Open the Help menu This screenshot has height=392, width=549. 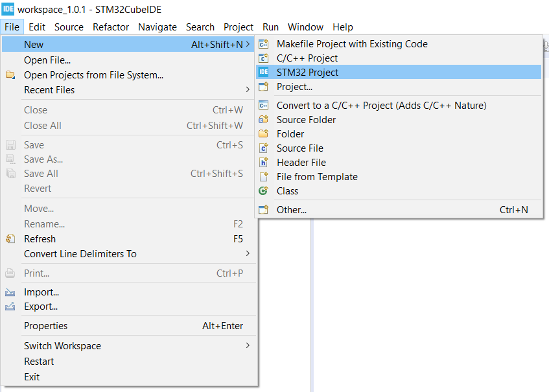point(343,27)
